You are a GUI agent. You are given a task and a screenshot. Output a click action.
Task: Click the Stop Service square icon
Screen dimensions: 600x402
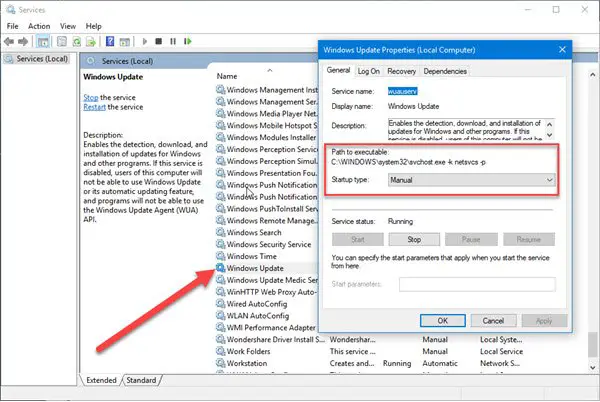pyautogui.click(x=158, y=41)
